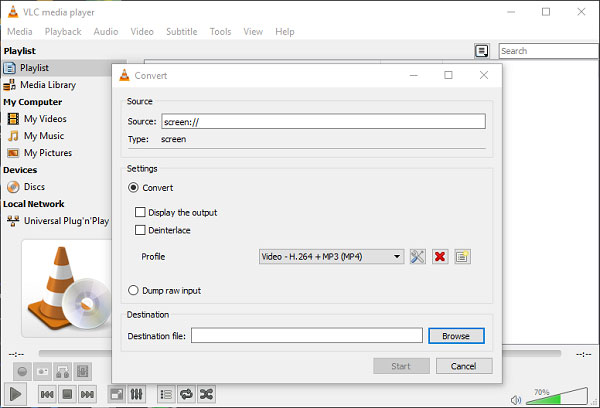The image size is (600, 408).
Task: Click the VLC cone album art
Action: [x=68, y=288]
